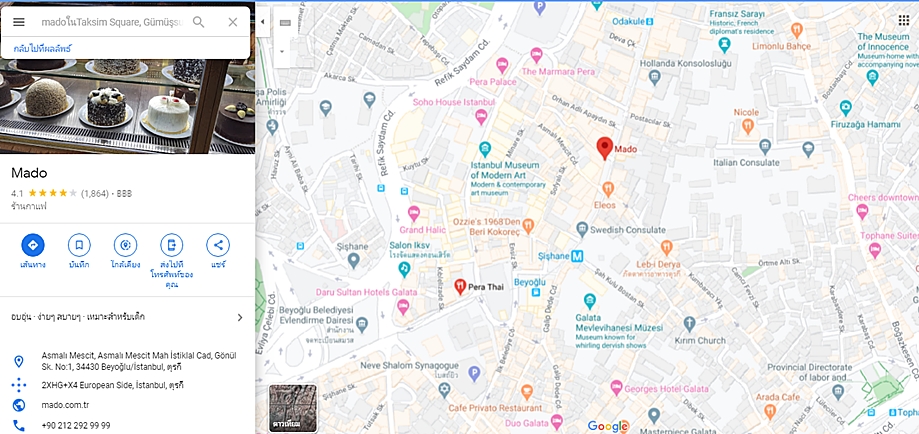
Task: Select The Marmara Pera hotel marker
Action: coord(536,56)
